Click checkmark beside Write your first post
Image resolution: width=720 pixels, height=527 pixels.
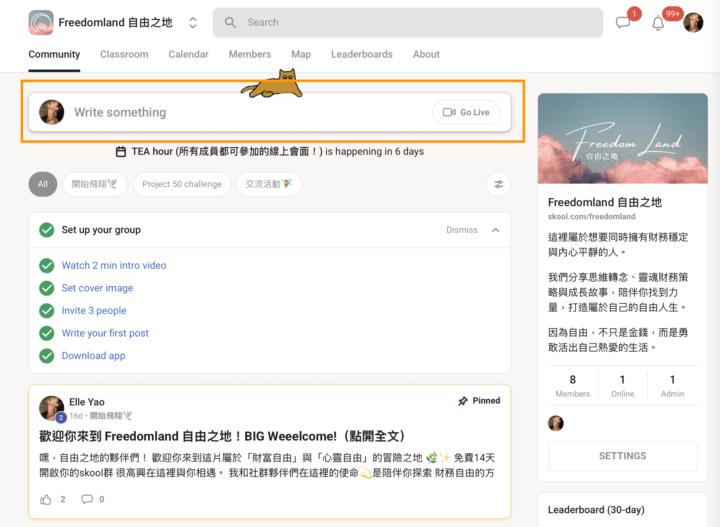click(46, 333)
